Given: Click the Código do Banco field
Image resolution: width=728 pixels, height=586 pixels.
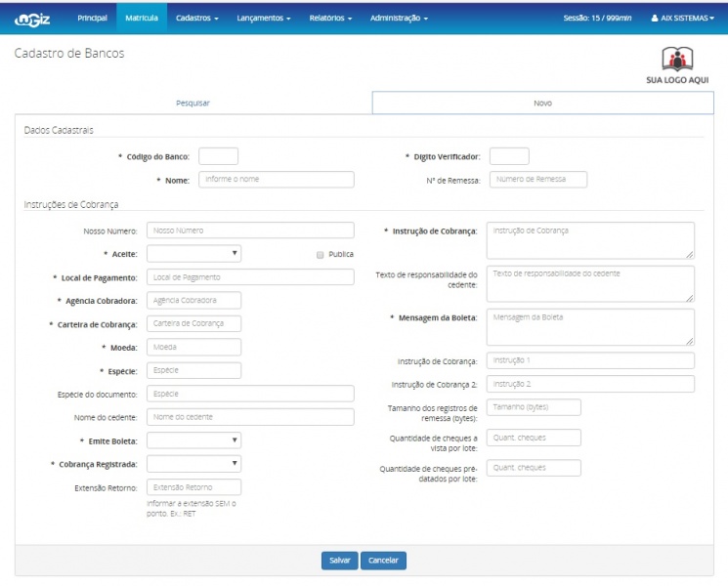Looking at the screenshot, I should pos(218,156).
